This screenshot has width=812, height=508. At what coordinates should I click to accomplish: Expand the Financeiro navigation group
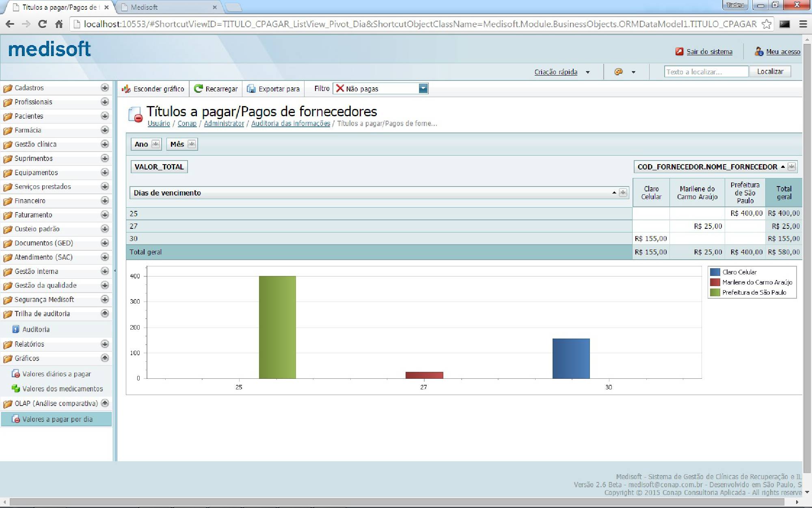click(x=105, y=201)
